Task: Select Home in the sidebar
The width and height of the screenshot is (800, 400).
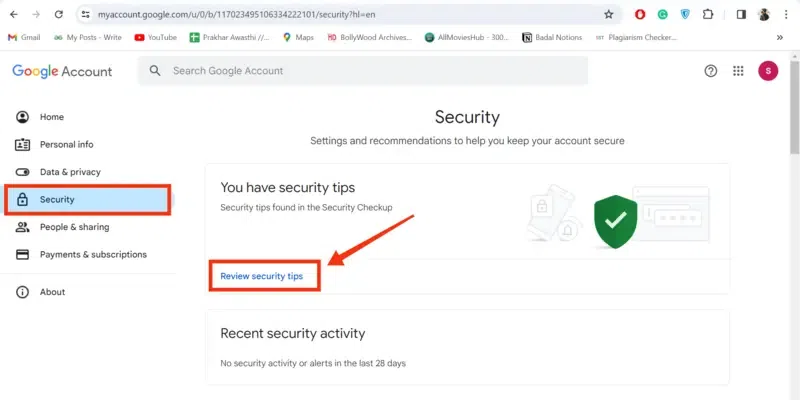Action: (51, 117)
